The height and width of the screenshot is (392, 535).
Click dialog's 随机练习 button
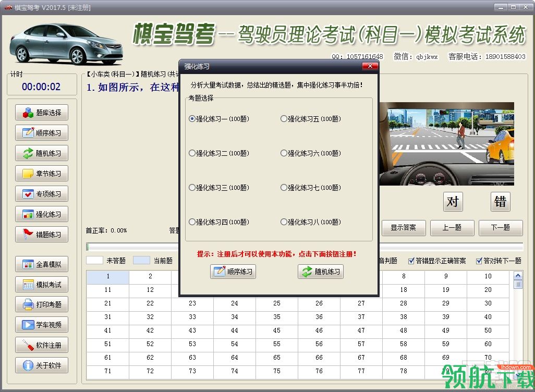(x=321, y=272)
